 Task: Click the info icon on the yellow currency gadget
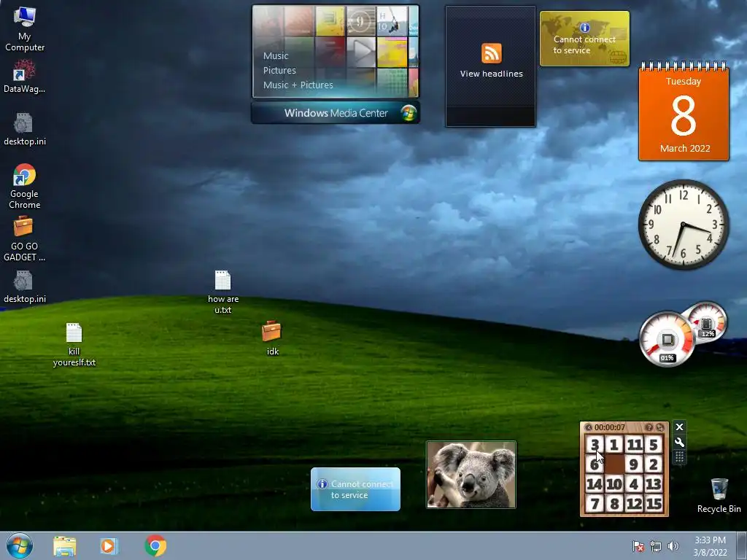(584, 28)
